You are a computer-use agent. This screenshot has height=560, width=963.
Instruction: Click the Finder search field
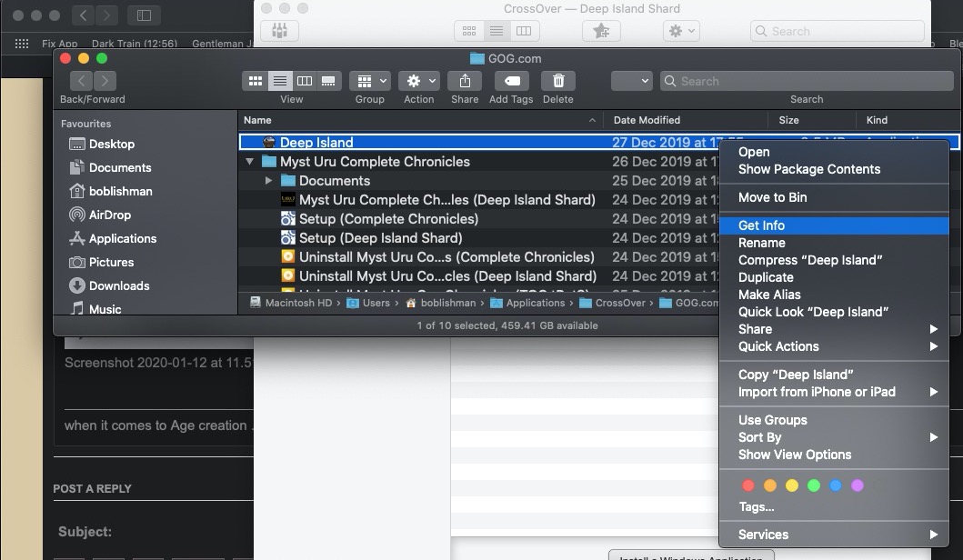[807, 81]
